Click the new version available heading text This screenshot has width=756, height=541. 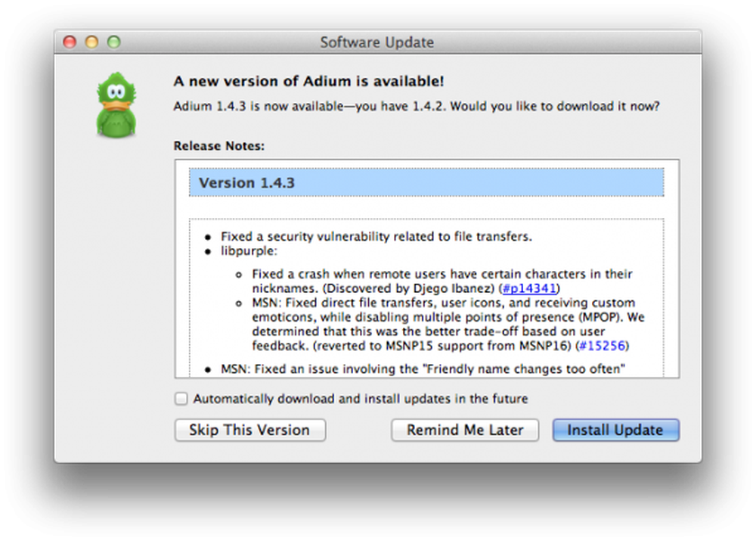click(x=308, y=81)
